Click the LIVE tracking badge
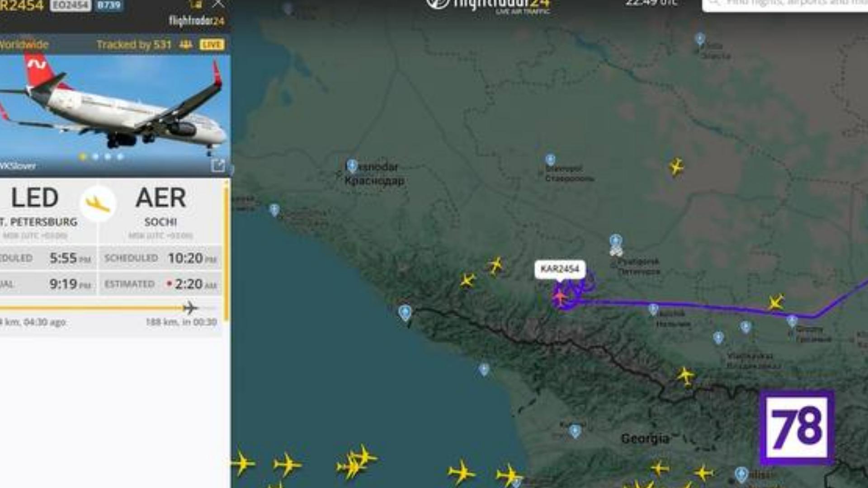This screenshot has width=868, height=488. 212,44
